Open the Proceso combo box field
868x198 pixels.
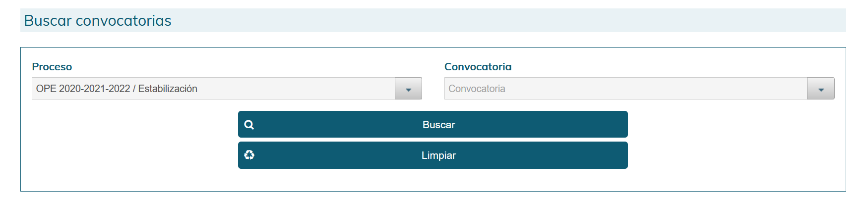click(x=227, y=89)
